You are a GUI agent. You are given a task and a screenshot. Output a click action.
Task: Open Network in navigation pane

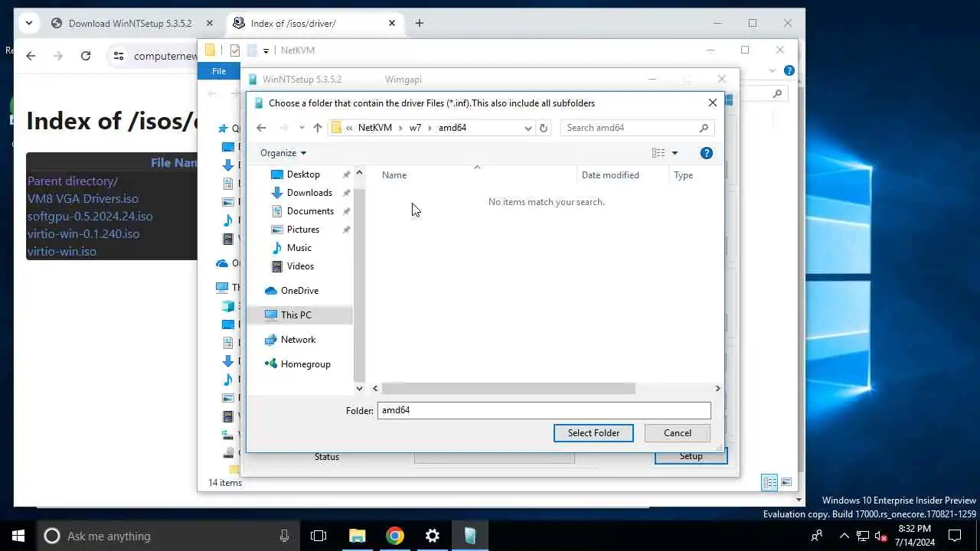[x=298, y=340]
